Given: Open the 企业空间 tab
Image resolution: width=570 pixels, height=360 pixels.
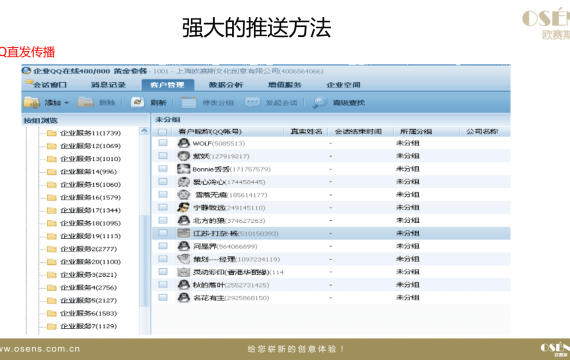Looking at the screenshot, I should 344,85.
